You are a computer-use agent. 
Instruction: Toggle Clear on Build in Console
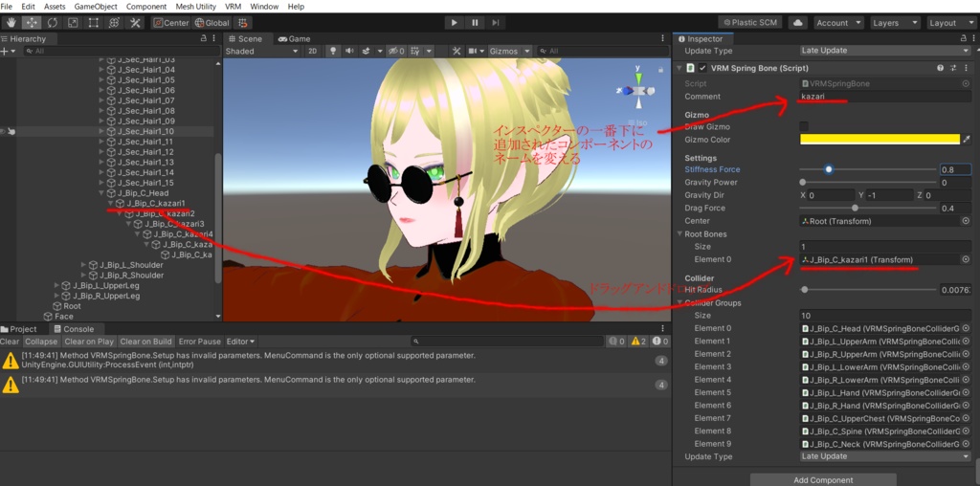click(x=146, y=342)
